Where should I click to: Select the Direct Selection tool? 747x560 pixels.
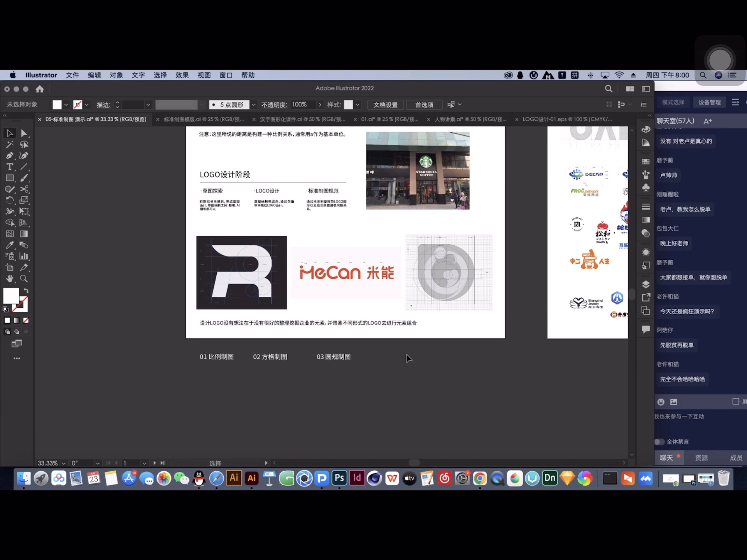pos(24,133)
